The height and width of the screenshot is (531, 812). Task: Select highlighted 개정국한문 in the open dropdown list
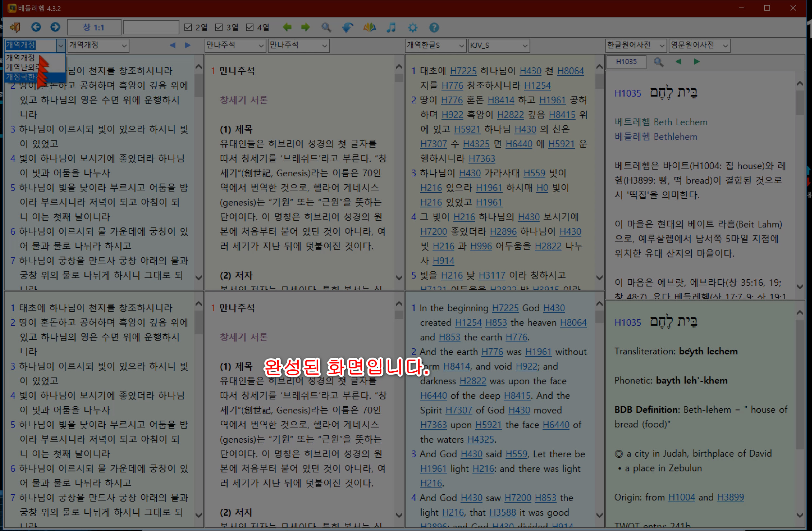click(35, 77)
